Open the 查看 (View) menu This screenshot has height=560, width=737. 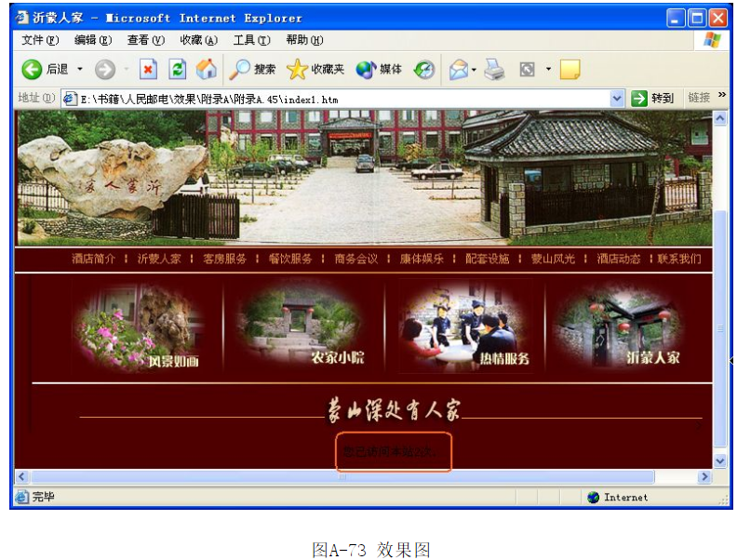[x=145, y=40]
